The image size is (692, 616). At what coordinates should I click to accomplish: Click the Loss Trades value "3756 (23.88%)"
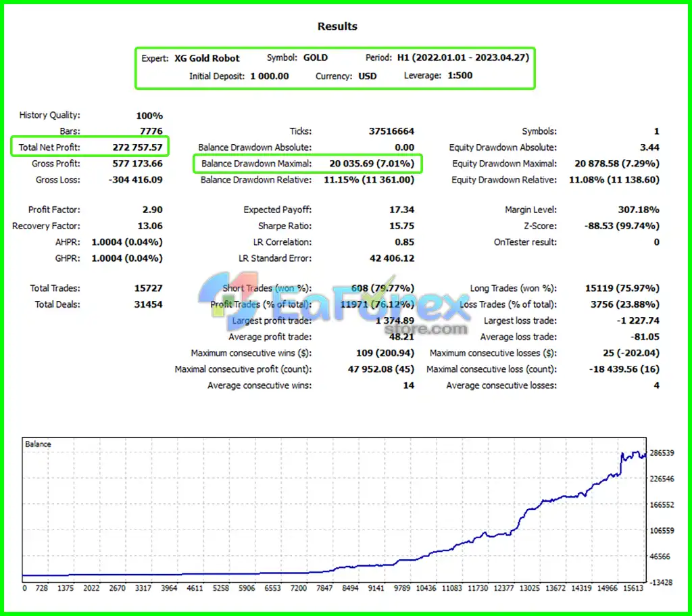coord(625,305)
